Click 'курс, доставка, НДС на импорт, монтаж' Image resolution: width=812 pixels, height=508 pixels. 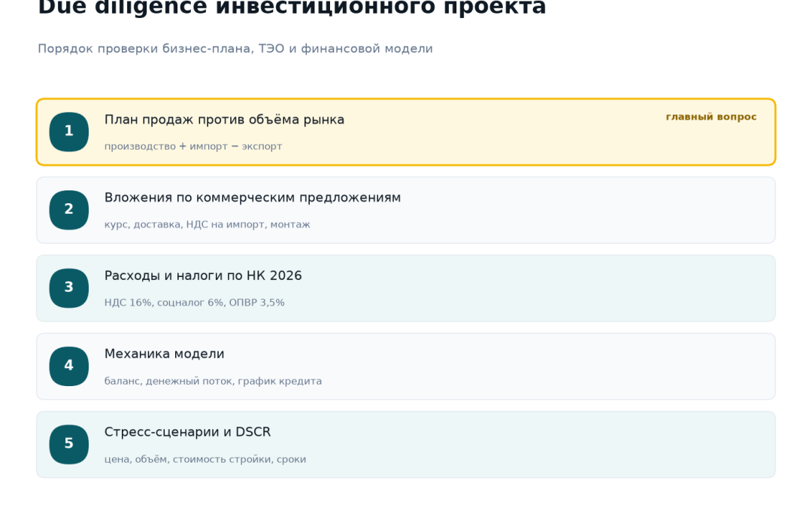pos(208,225)
